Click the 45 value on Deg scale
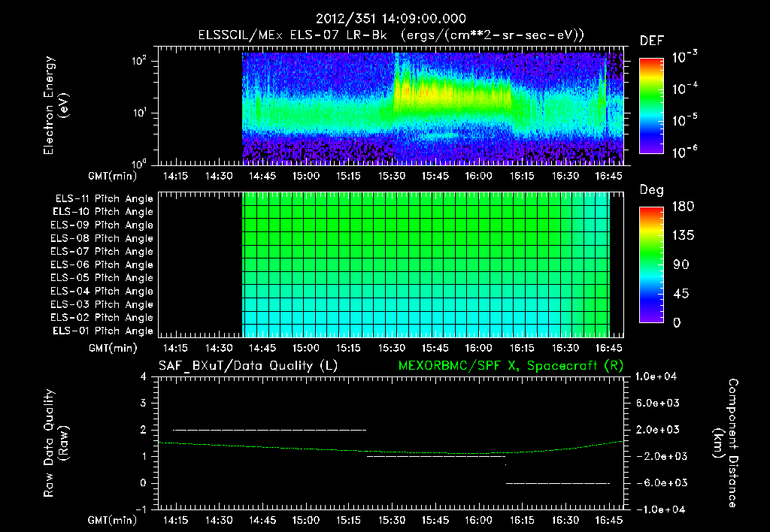The width and height of the screenshot is (770, 532). [x=681, y=294]
